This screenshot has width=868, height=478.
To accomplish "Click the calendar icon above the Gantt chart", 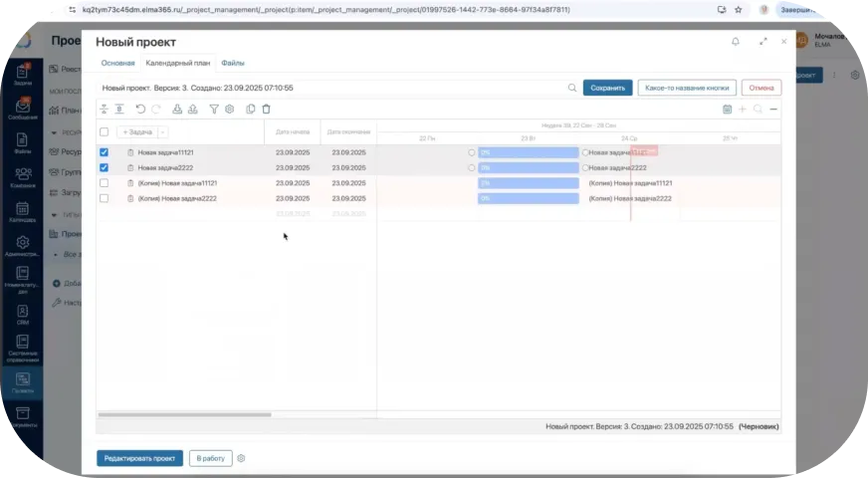I will [x=727, y=110].
